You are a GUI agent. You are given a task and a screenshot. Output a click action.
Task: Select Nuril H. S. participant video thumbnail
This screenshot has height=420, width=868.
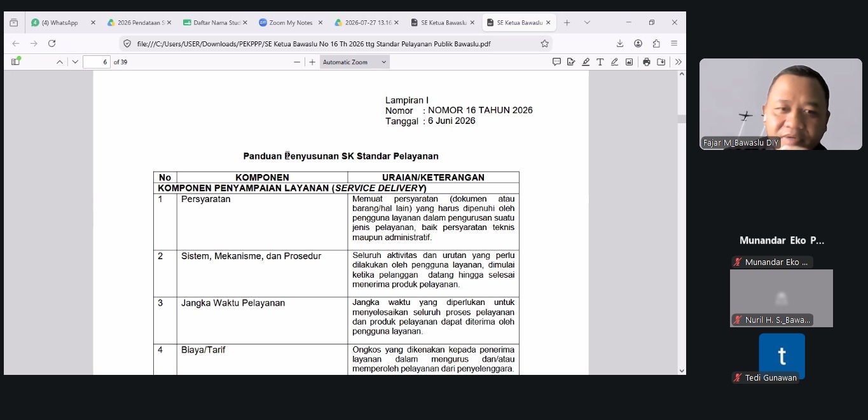(782, 298)
